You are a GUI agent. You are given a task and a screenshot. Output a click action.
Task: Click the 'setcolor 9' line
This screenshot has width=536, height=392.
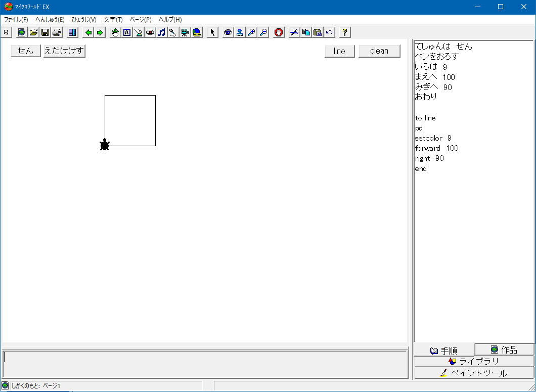433,138
